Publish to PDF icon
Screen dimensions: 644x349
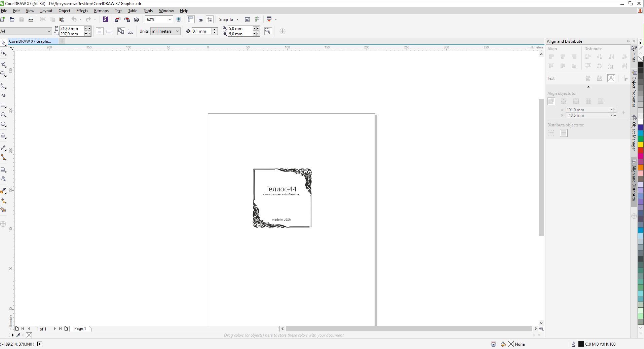coord(136,20)
